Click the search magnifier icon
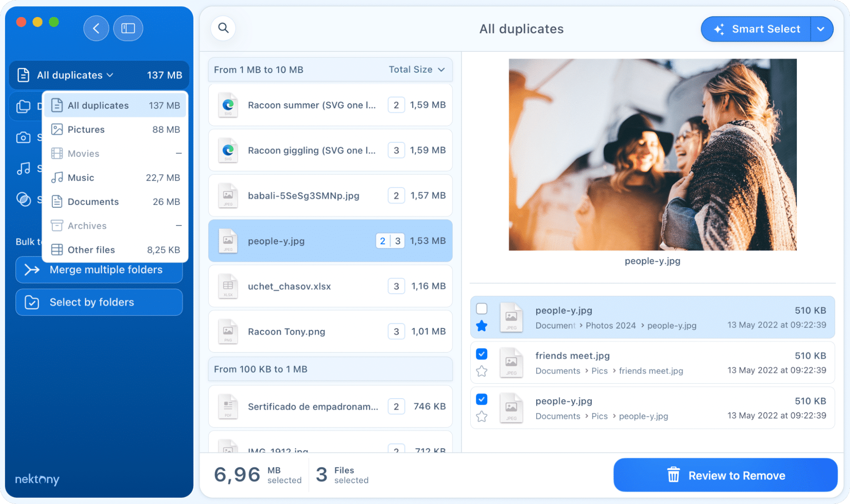Image resolution: width=850 pixels, height=504 pixels. pyautogui.click(x=223, y=28)
